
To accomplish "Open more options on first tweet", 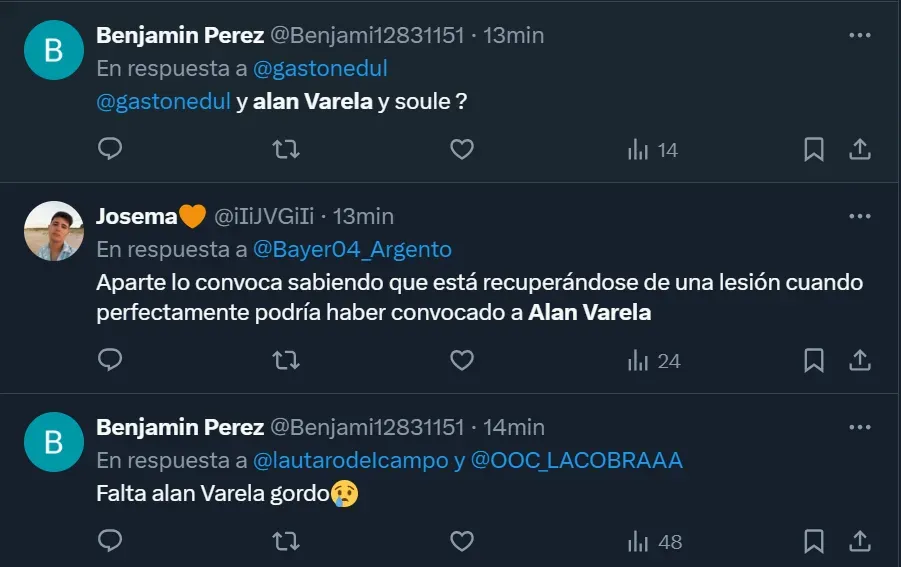I will click(x=859, y=35).
